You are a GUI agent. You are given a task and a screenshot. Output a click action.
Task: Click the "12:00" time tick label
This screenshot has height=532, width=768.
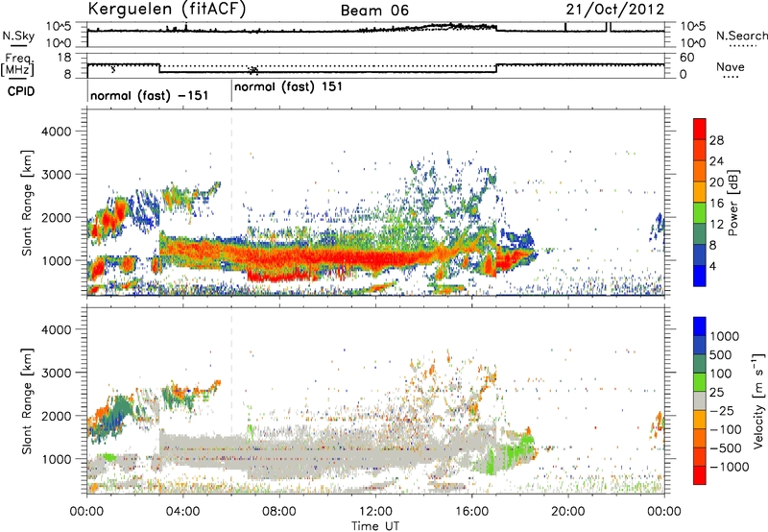(x=375, y=512)
